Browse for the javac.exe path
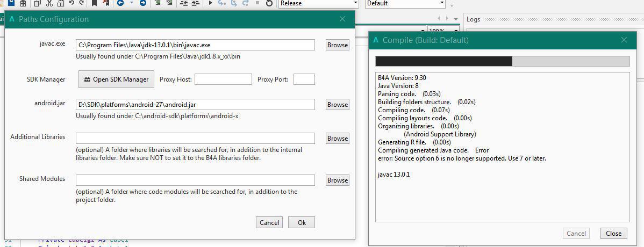Image resolution: width=644 pixels, height=247 pixels. [337, 45]
